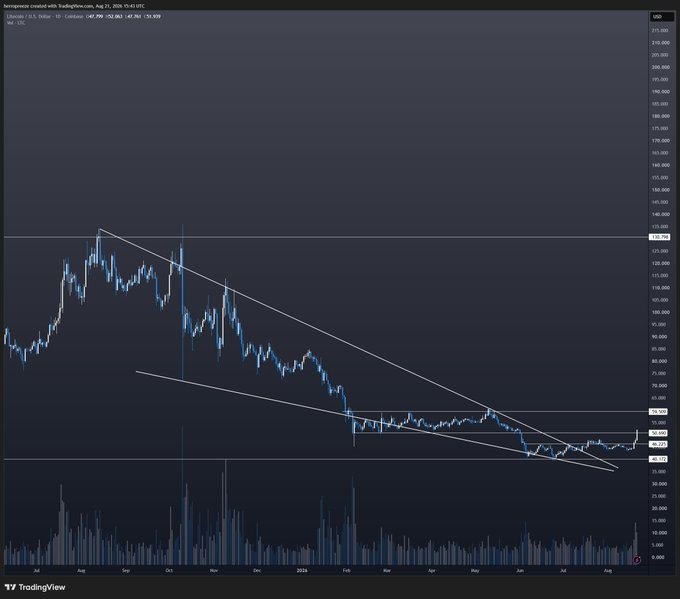Click the Nov label on the time axis

(x=214, y=570)
